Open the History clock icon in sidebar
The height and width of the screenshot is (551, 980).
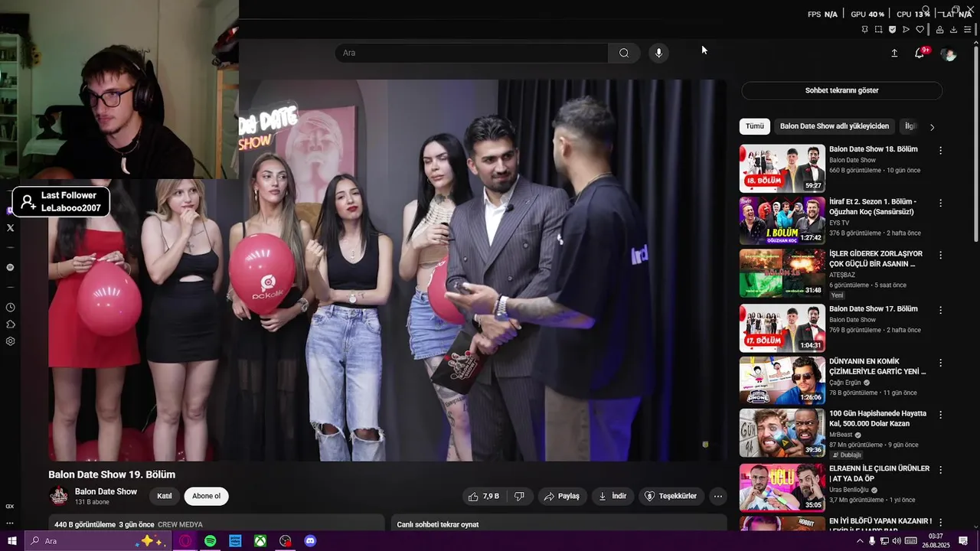tap(10, 308)
